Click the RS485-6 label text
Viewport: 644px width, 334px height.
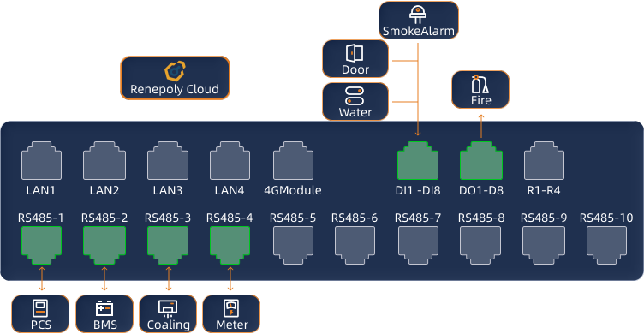click(x=355, y=218)
